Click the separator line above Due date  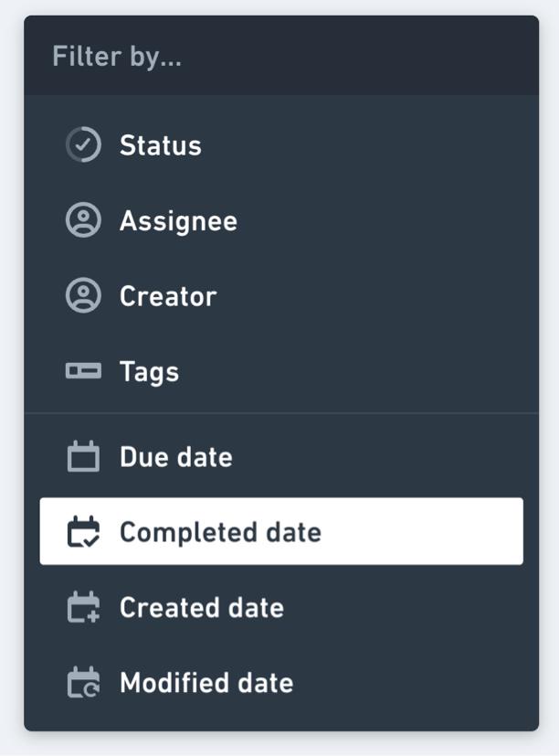pyautogui.click(x=281, y=413)
